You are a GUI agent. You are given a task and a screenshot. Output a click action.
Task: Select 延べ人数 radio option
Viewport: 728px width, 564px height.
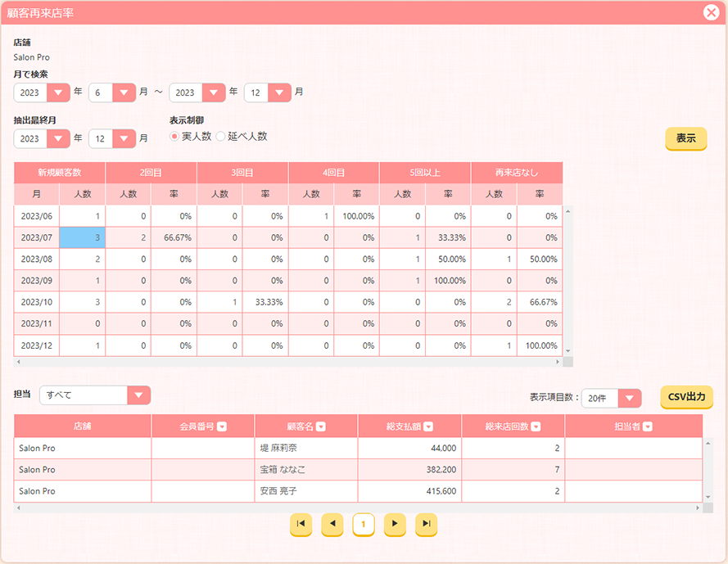click(220, 137)
